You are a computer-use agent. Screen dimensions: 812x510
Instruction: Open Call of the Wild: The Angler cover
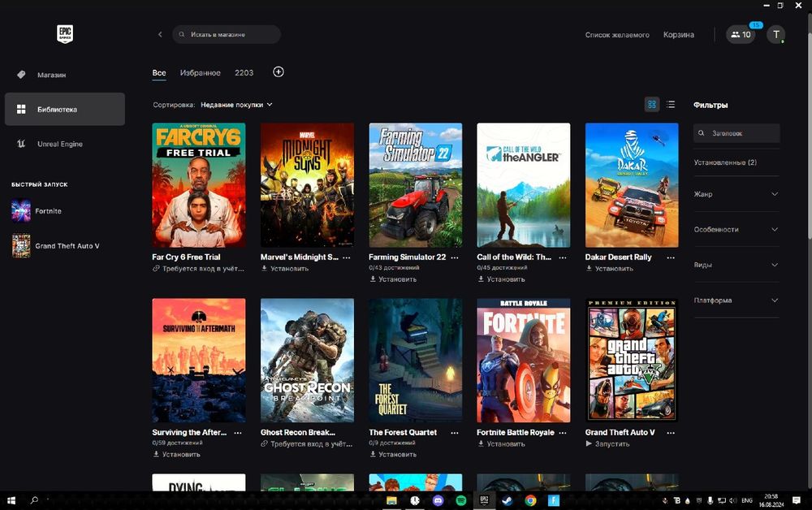[524, 185]
